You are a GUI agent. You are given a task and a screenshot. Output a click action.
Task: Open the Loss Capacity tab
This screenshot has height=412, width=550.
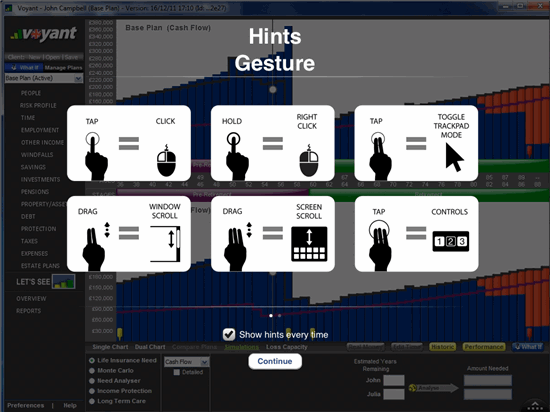click(x=287, y=347)
